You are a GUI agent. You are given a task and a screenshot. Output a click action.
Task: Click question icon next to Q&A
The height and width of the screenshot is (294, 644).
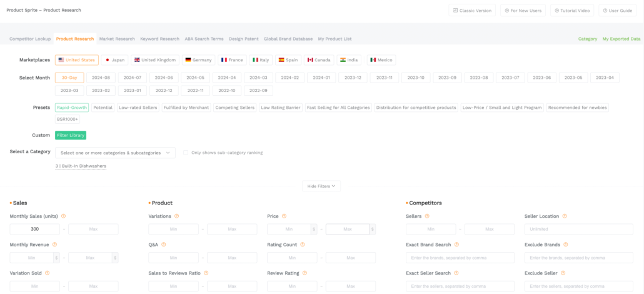(163, 245)
